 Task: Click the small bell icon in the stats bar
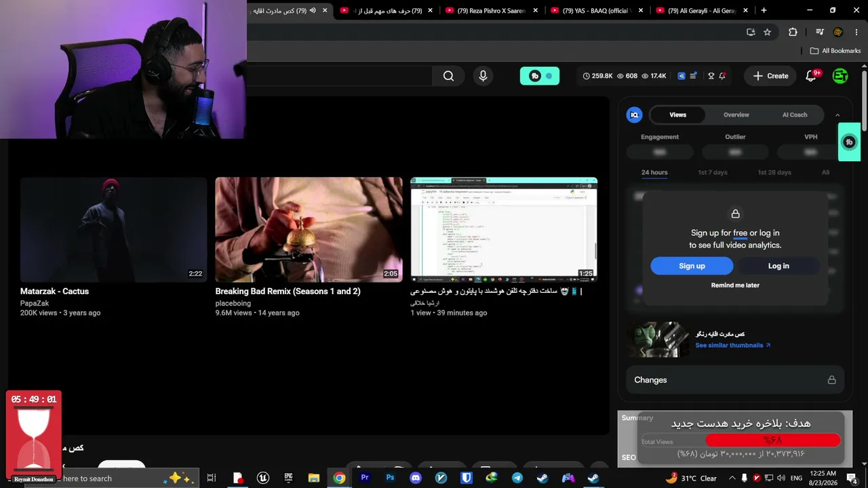(x=723, y=76)
